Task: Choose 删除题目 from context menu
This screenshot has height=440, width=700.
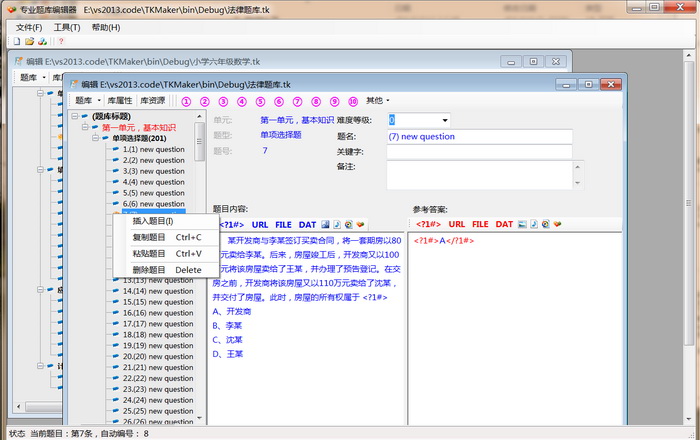Action: point(149,270)
